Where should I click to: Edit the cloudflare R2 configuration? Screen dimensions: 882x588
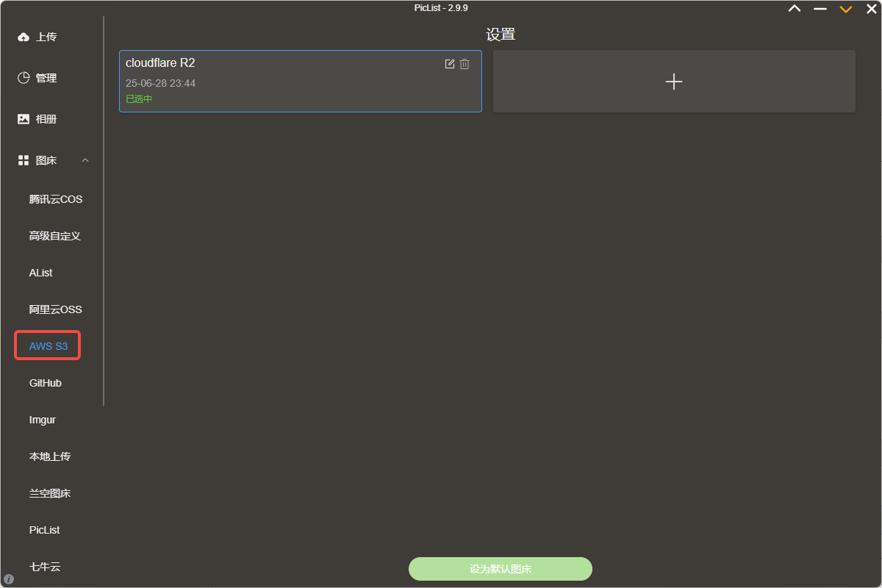tap(450, 64)
